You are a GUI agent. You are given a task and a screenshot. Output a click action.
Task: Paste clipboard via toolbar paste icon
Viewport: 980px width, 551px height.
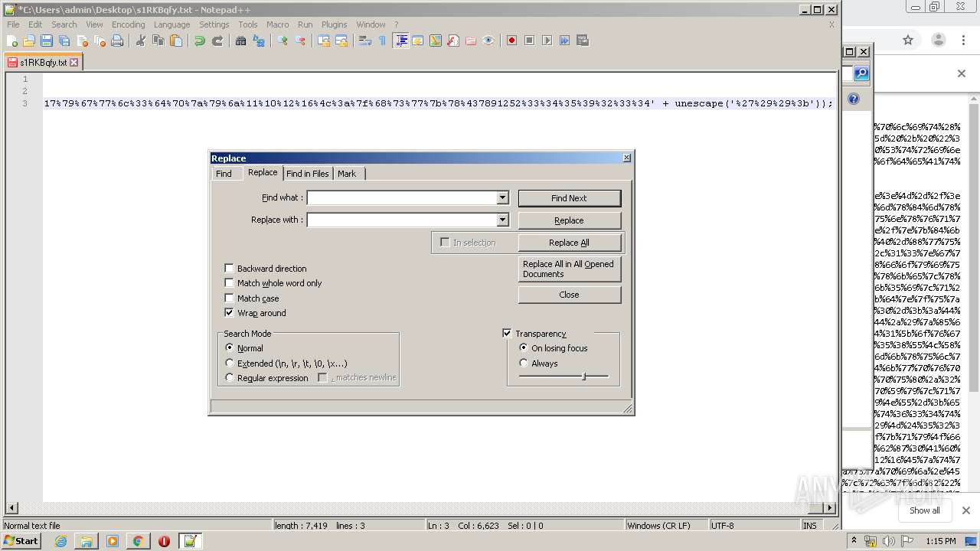coord(175,41)
